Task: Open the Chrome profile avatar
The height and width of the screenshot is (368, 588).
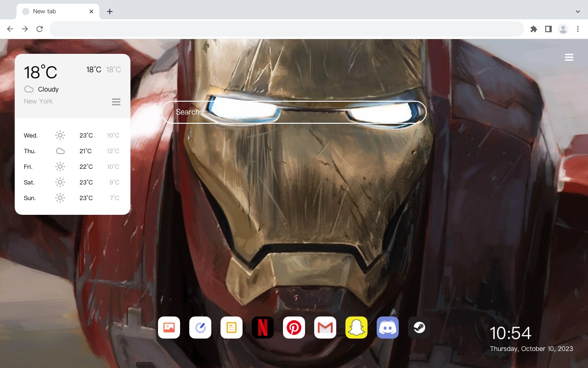Action: point(563,29)
